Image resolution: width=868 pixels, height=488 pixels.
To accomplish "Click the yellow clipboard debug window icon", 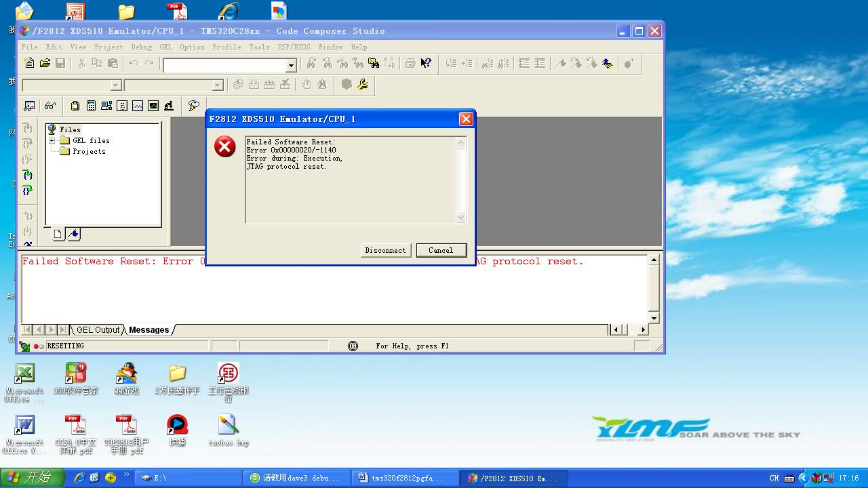I will pos(75,106).
